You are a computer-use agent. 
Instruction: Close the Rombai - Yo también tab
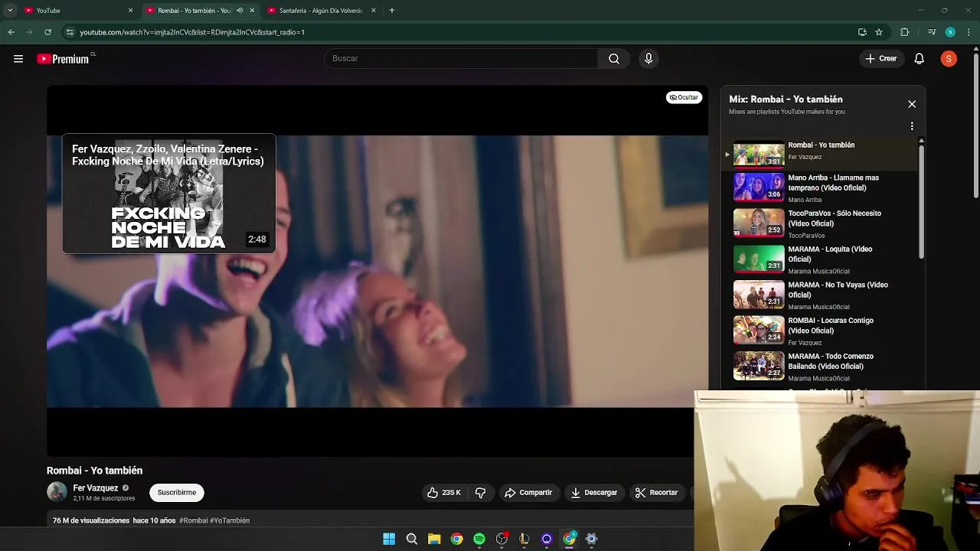252,11
